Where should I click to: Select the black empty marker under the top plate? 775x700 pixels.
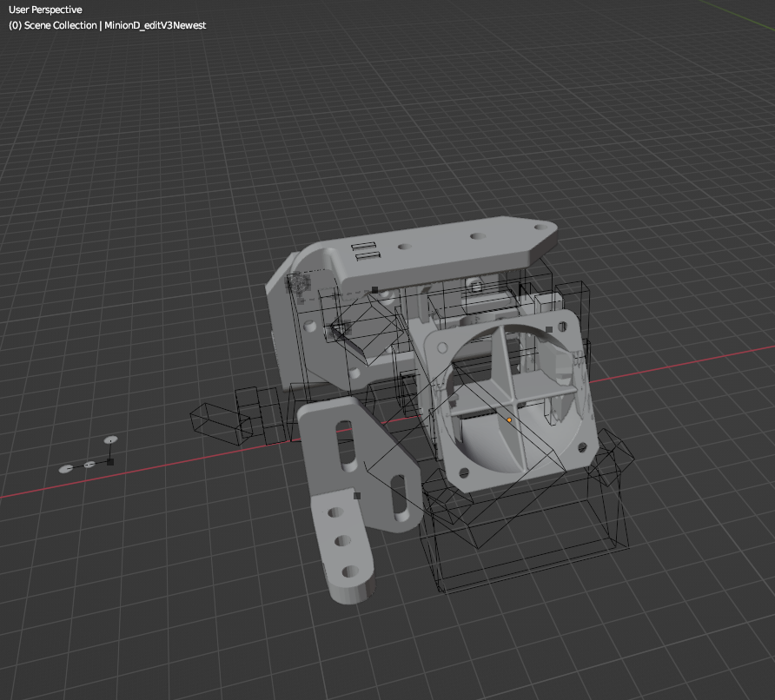click(x=374, y=290)
